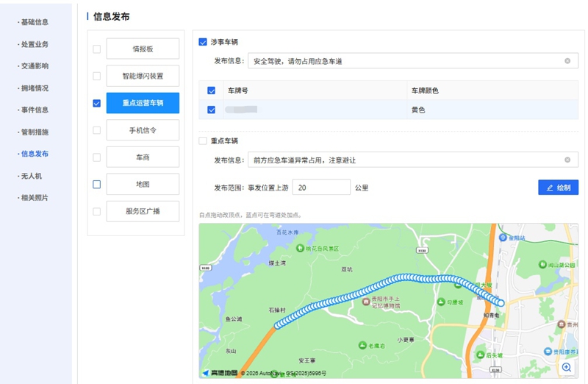588x384 pixels.
Task: Go to 管制措施 section
Action: pos(34,132)
